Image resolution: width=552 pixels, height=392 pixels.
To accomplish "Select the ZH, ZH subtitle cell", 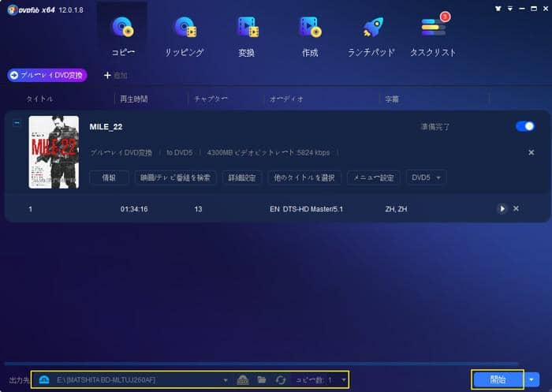I will point(396,209).
